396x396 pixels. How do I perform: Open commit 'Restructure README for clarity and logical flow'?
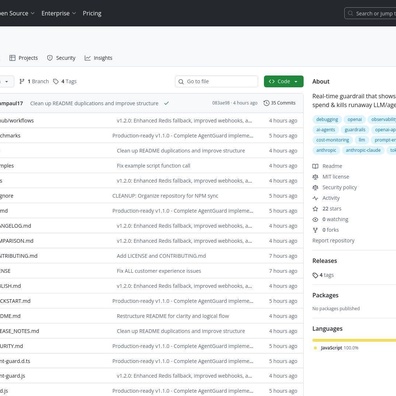click(x=173, y=316)
